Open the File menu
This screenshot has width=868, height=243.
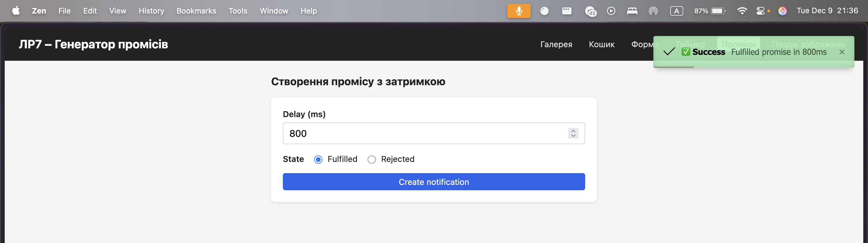point(64,11)
